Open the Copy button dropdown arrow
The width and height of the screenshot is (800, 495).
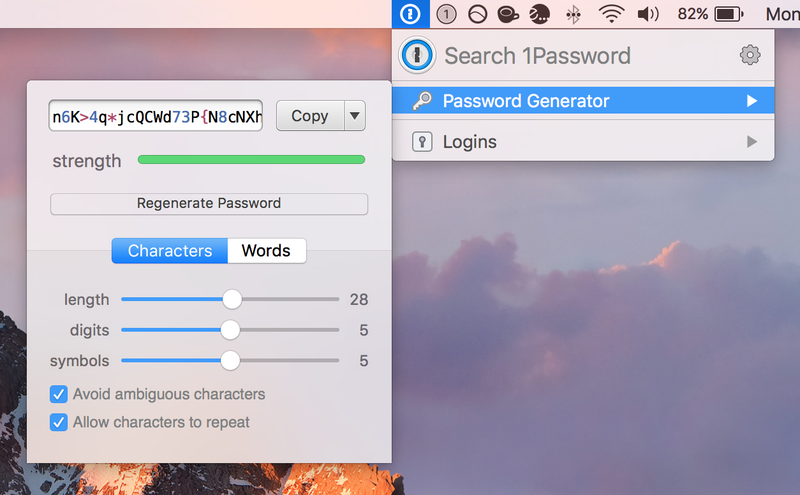(355, 116)
